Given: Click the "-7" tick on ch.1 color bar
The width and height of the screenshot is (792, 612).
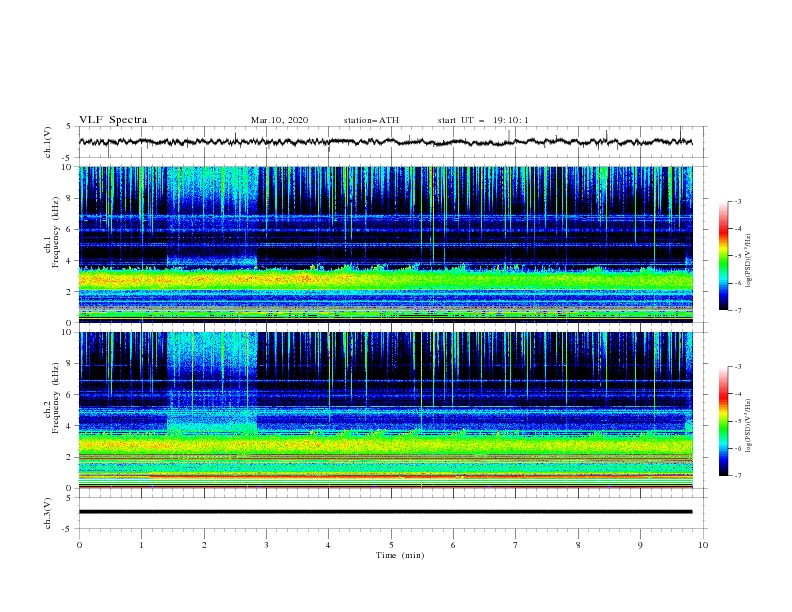Looking at the screenshot, I should [737, 311].
